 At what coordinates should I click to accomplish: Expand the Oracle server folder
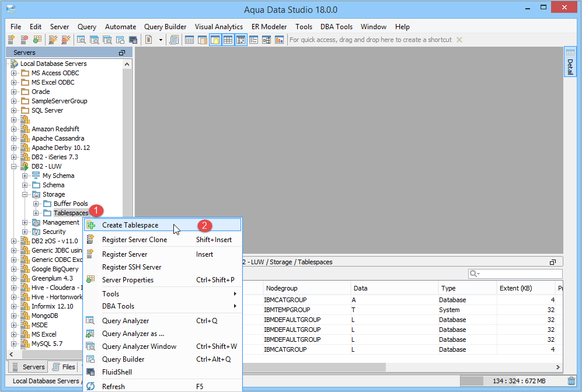[14, 92]
